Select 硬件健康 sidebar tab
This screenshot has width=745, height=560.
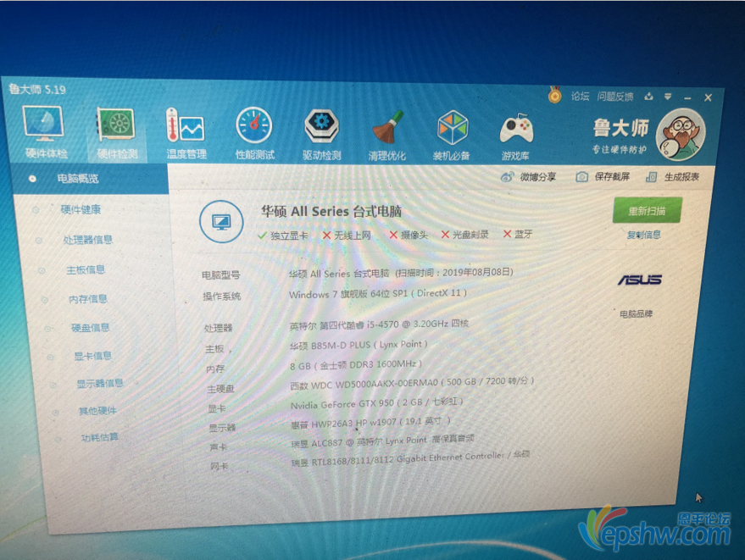click(x=81, y=209)
